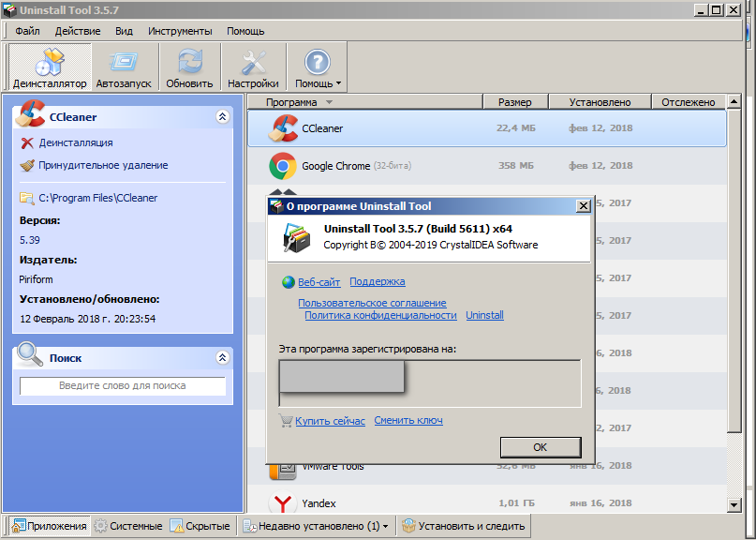
Task: Open the Вид menu
Action: [x=124, y=31]
